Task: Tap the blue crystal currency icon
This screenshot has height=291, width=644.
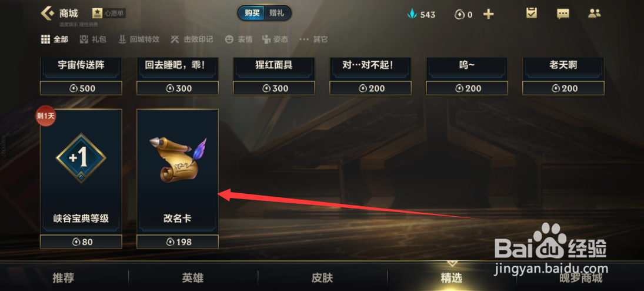Action: 412,14
